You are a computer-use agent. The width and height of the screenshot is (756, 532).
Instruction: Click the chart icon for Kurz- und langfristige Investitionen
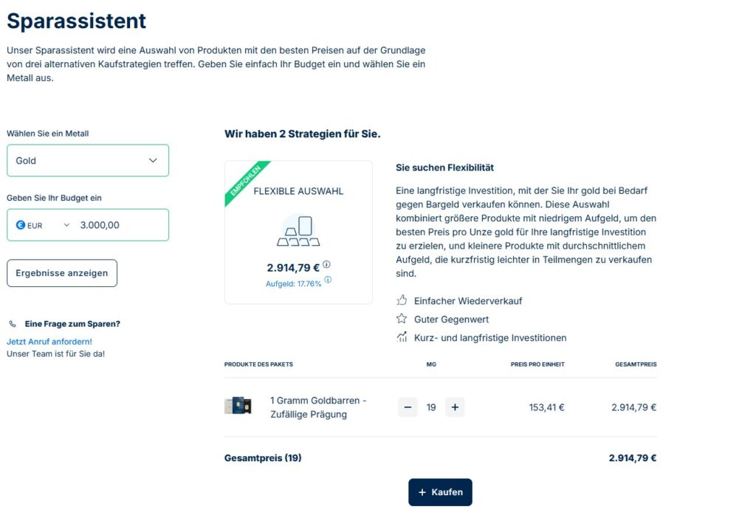[x=402, y=337]
